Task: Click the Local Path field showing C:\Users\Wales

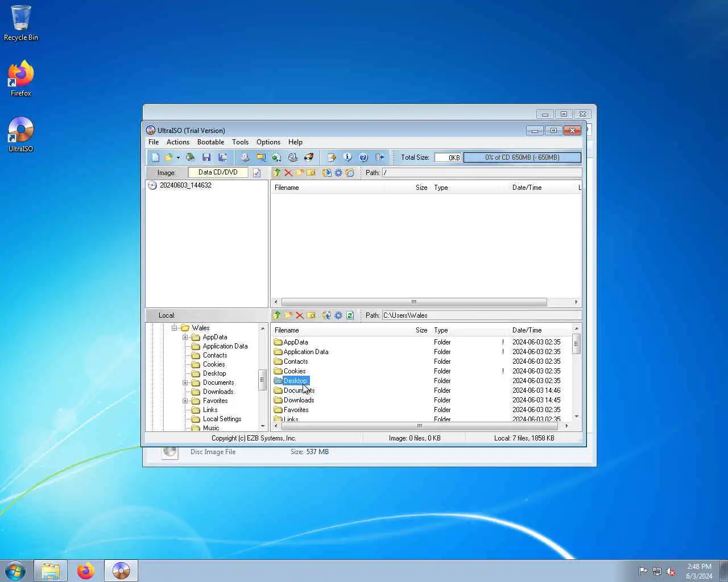Action: 482,315
